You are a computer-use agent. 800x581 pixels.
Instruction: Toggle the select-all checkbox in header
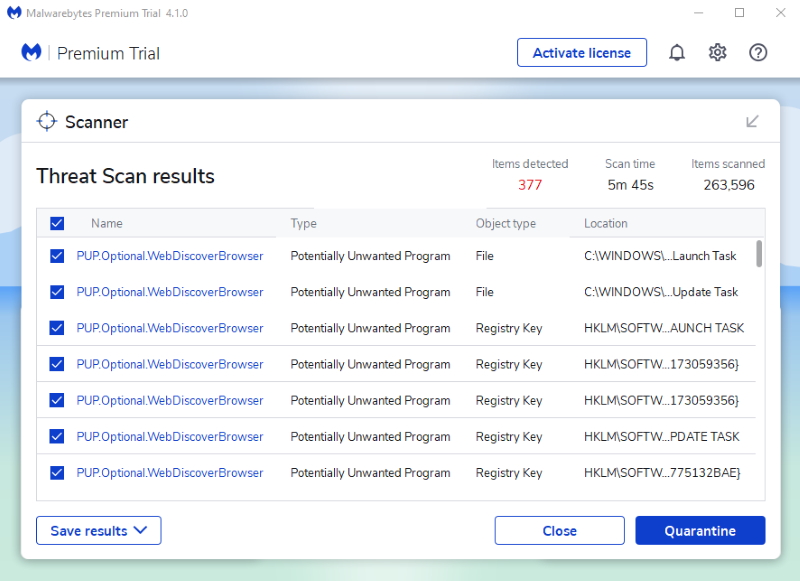pos(57,224)
